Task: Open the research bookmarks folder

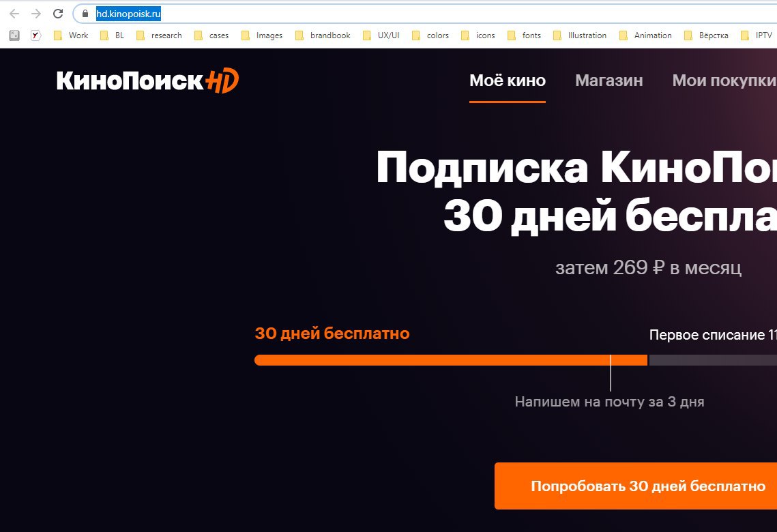Action: pyautogui.click(x=159, y=35)
